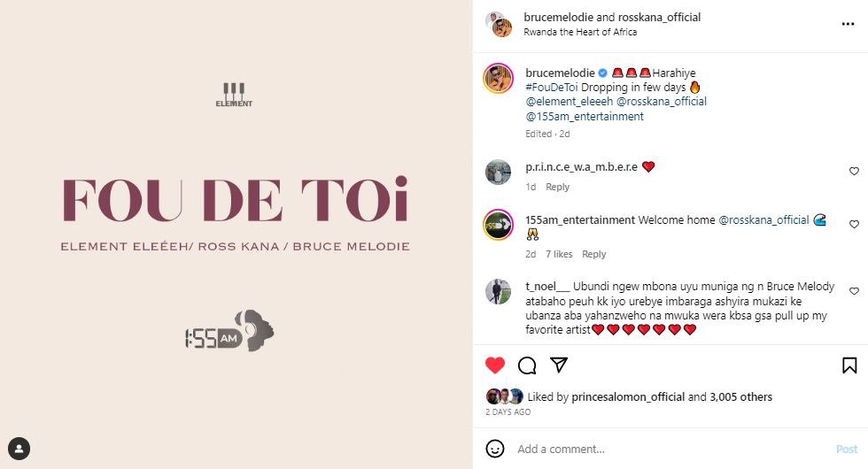
Task: Reply to 155am_entertainment's comment
Action: pos(594,255)
